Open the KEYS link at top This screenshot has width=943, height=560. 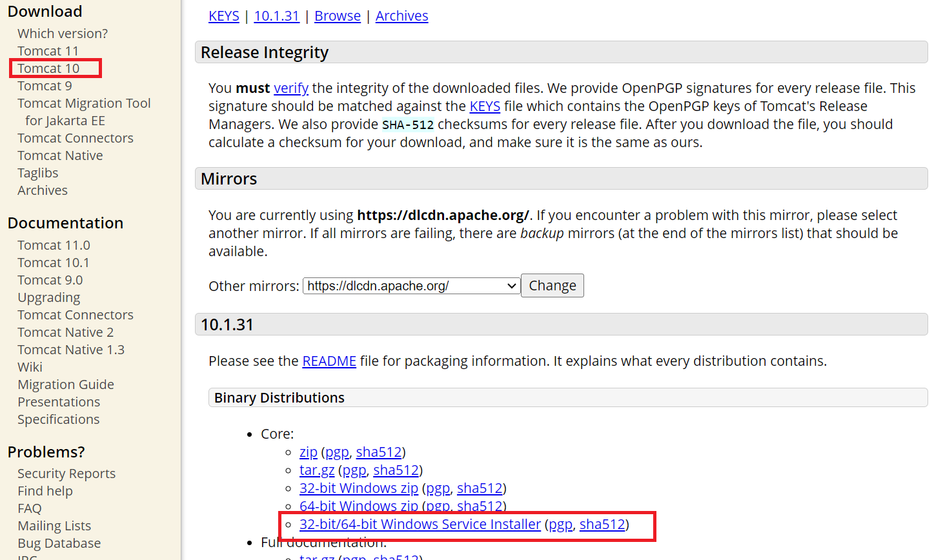pyautogui.click(x=224, y=16)
